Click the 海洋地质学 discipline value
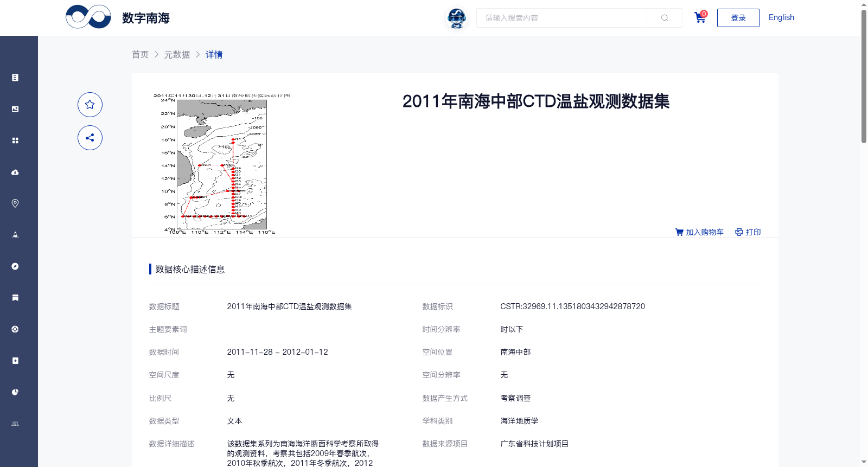868x467 pixels. pos(519,421)
